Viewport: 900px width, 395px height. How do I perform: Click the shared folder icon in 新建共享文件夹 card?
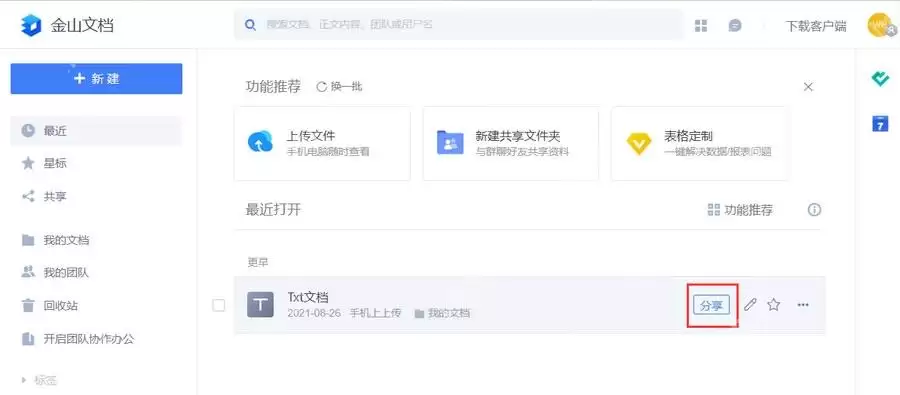click(450, 142)
